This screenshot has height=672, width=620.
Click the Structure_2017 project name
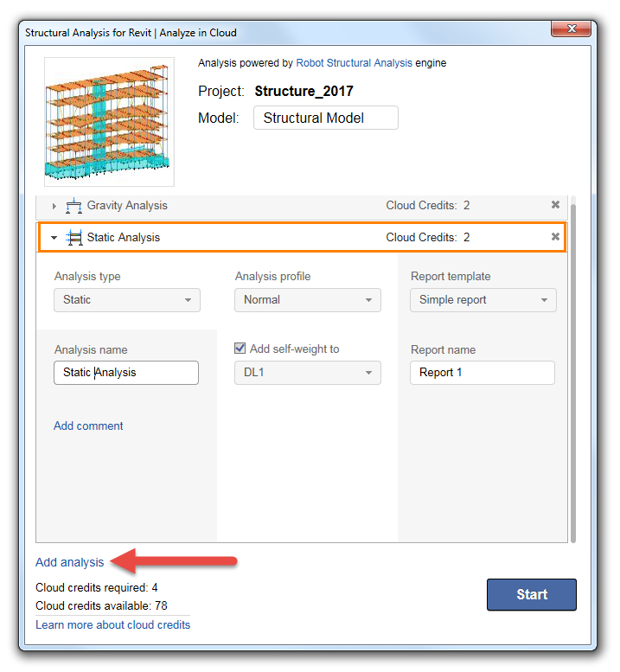(x=304, y=92)
